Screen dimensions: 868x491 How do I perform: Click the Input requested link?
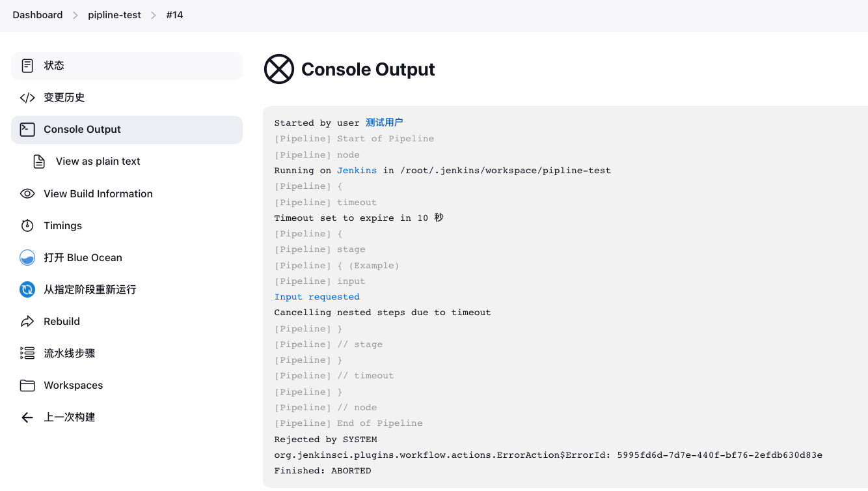(x=317, y=297)
